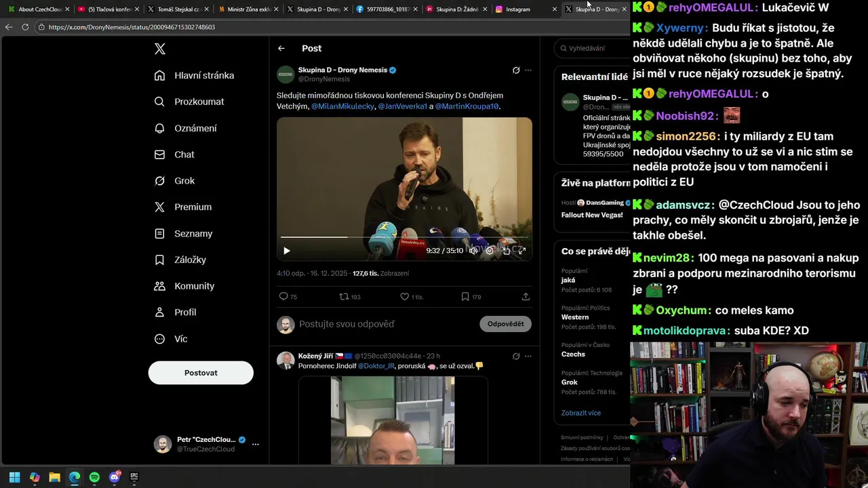Screen dimensions: 868x488
Task: Open post's three-dot more menu
Action: coord(528,70)
